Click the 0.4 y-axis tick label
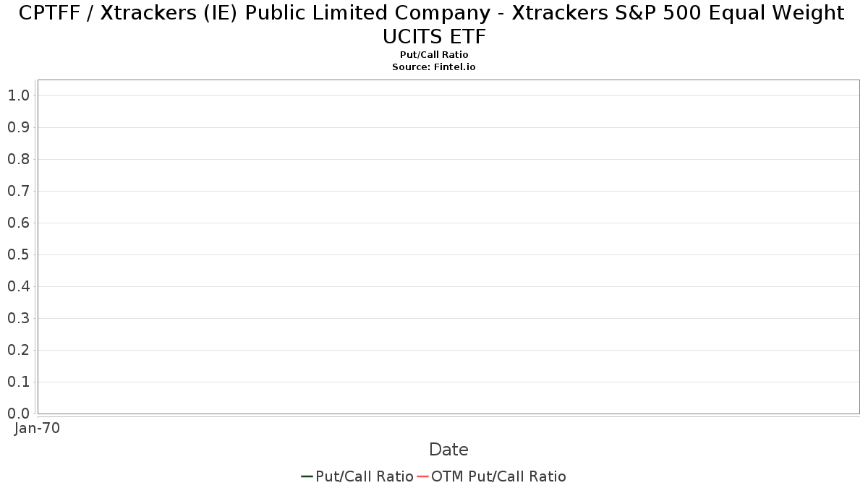Viewport: 868px width, 488px height. click(x=18, y=286)
